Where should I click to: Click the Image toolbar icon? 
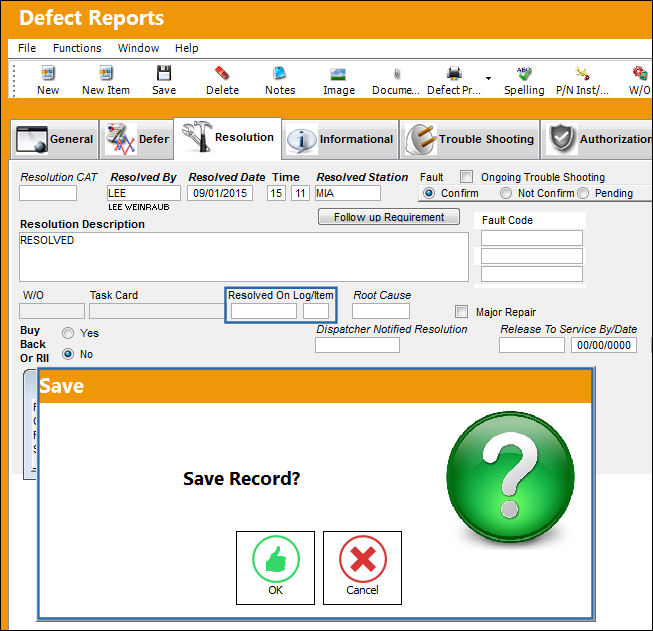[x=338, y=74]
